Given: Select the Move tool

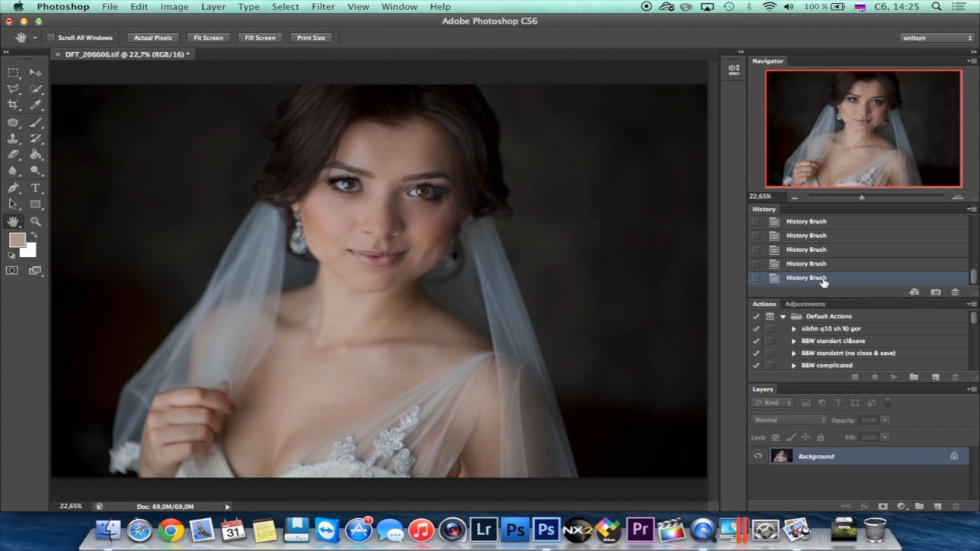Looking at the screenshot, I should coord(35,73).
